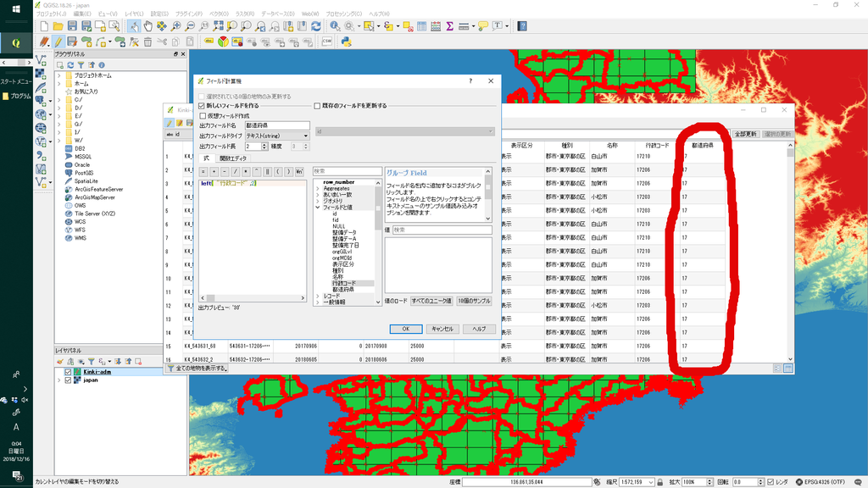868x488 pixels.
Task: Click the delete selected trash icon
Action: (x=147, y=42)
